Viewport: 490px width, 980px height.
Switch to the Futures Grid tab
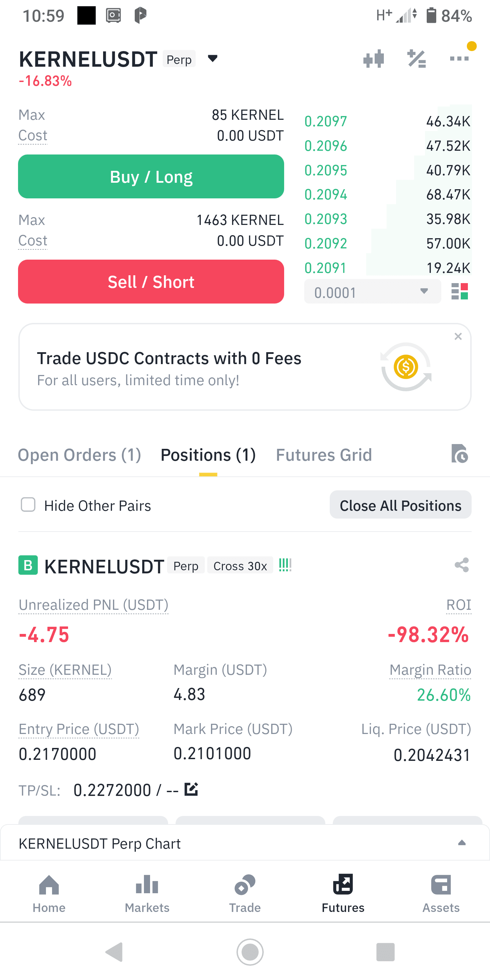pos(324,455)
